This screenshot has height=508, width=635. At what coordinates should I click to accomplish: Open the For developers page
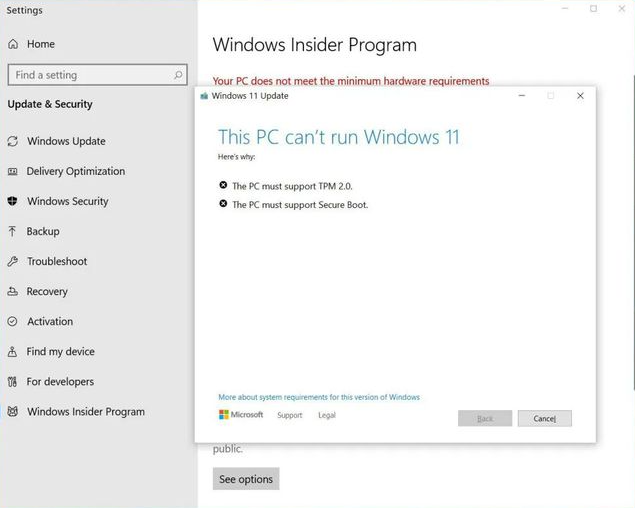pyautogui.click(x=60, y=381)
